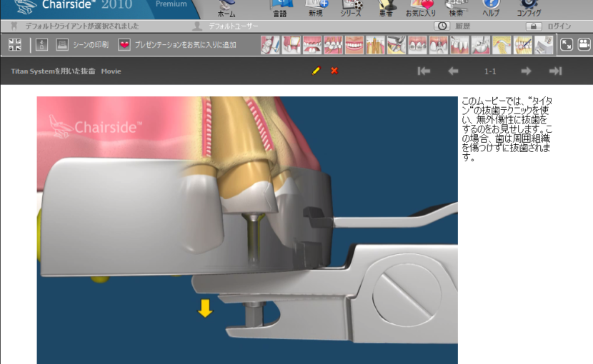Select the molar drilling category icon
Image resolution: width=593 pixels, height=364 pixels.
(x=481, y=45)
